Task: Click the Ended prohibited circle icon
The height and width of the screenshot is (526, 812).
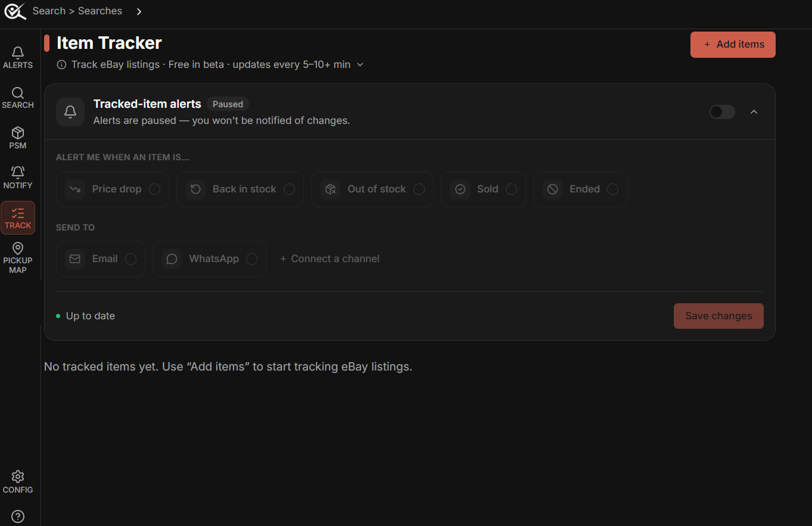Action: tap(552, 189)
